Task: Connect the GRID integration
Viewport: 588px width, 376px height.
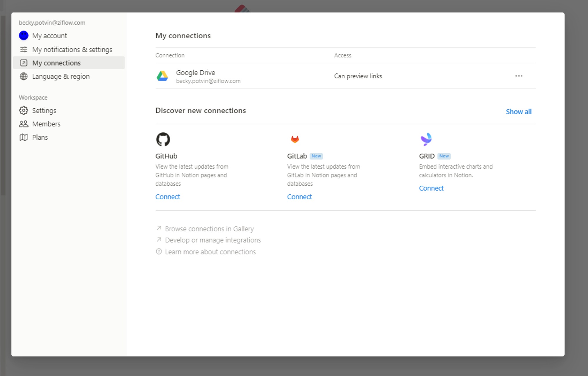Action: pyautogui.click(x=431, y=188)
